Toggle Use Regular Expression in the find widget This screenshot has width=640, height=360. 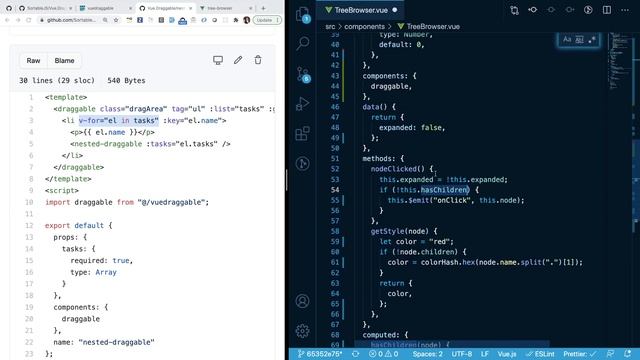pyautogui.click(x=592, y=40)
